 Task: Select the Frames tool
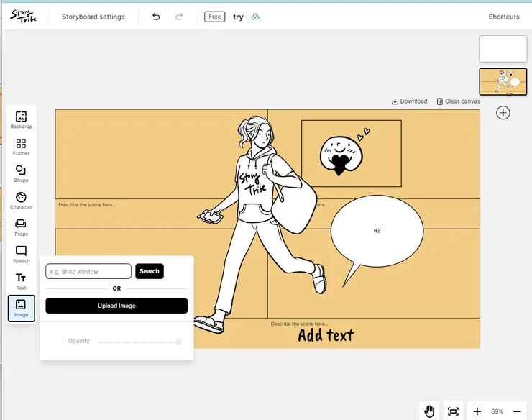pos(21,147)
